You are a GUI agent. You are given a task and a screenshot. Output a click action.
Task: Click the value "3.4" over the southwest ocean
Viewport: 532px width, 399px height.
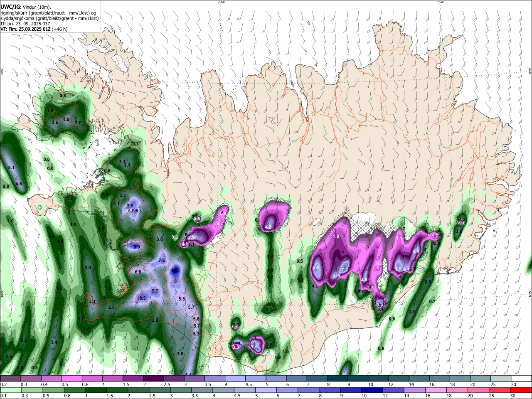(54, 342)
